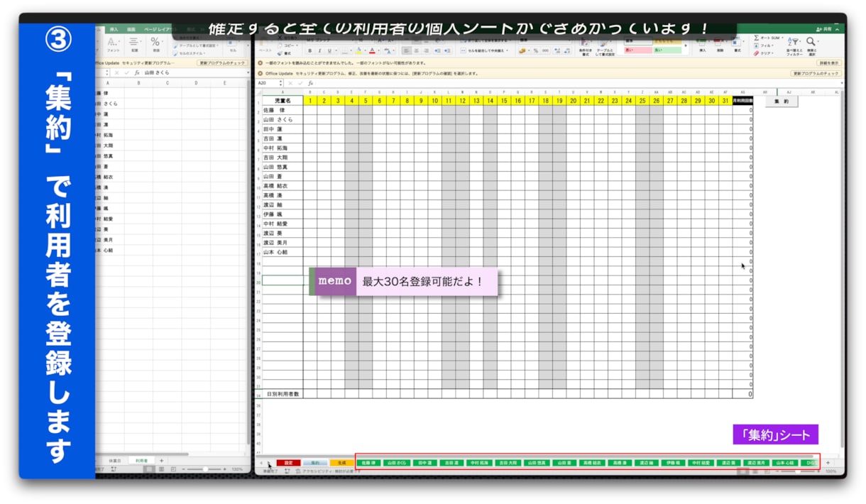Switch to 利用者 sheet in left window

(x=141, y=461)
